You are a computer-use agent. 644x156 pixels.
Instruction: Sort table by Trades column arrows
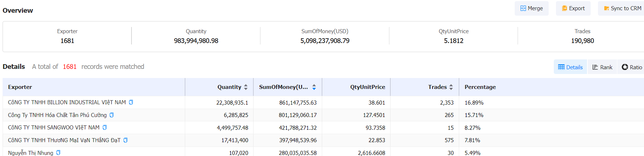(451, 87)
